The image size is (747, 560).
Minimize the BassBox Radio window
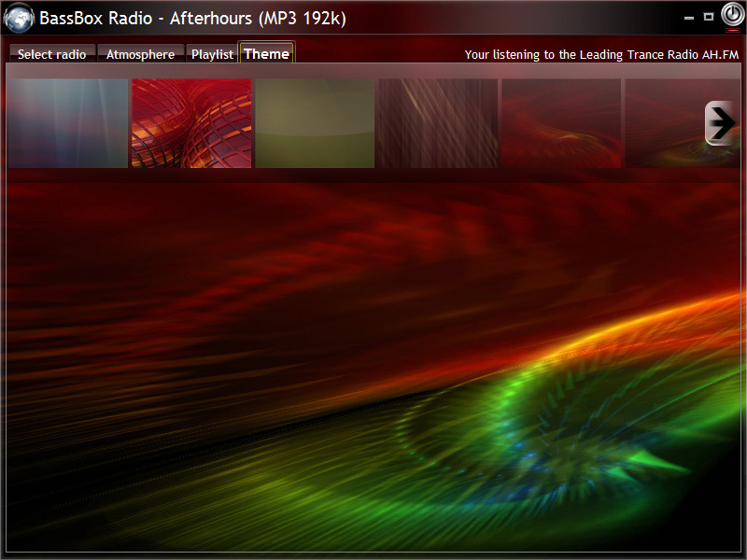coord(689,18)
